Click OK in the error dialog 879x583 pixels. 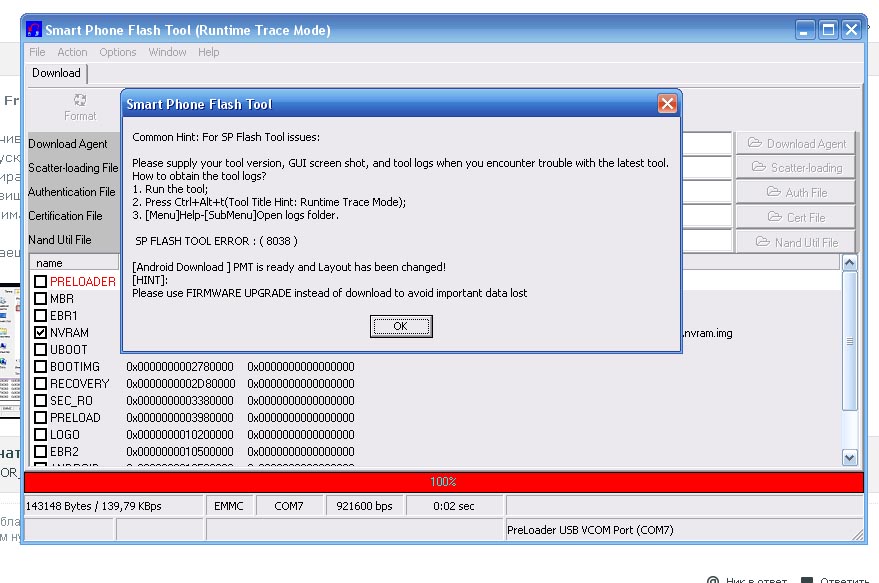[x=400, y=326]
